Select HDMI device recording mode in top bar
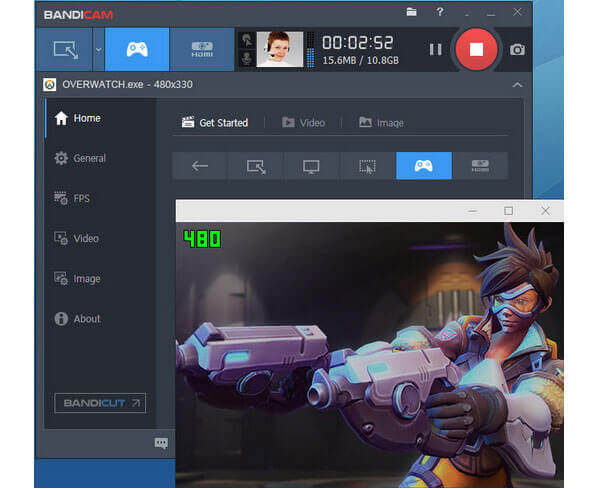The width and height of the screenshot is (600, 489). pyautogui.click(x=202, y=50)
